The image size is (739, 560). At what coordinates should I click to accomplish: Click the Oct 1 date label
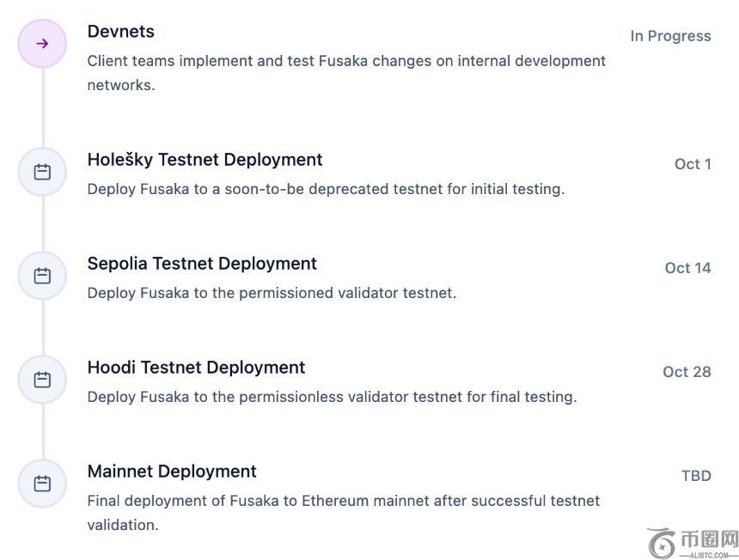pyautogui.click(x=693, y=164)
